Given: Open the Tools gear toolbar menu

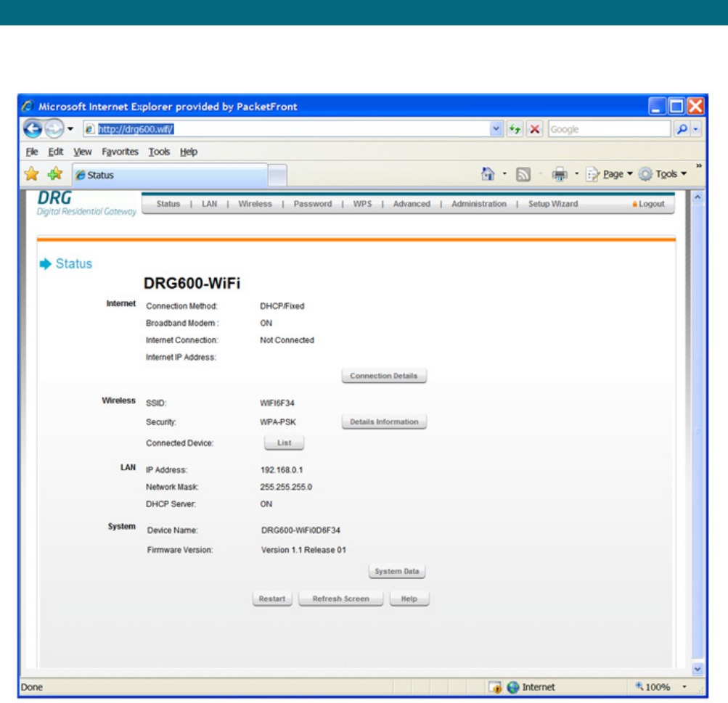Looking at the screenshot, I should (663, 174).
